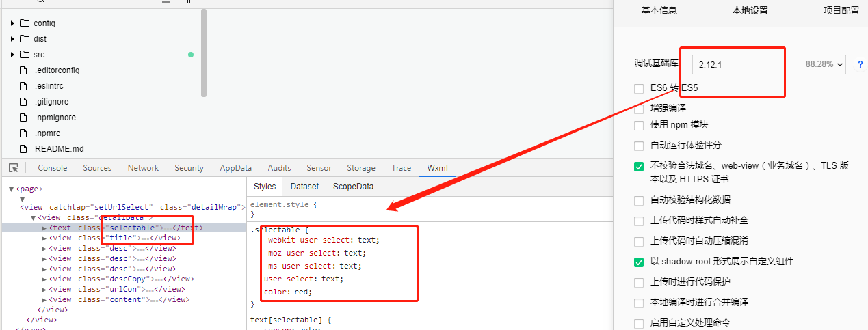This screenshot has height=330, width=868.
Task: Select the Wxml tab
Action: [438, 168]
